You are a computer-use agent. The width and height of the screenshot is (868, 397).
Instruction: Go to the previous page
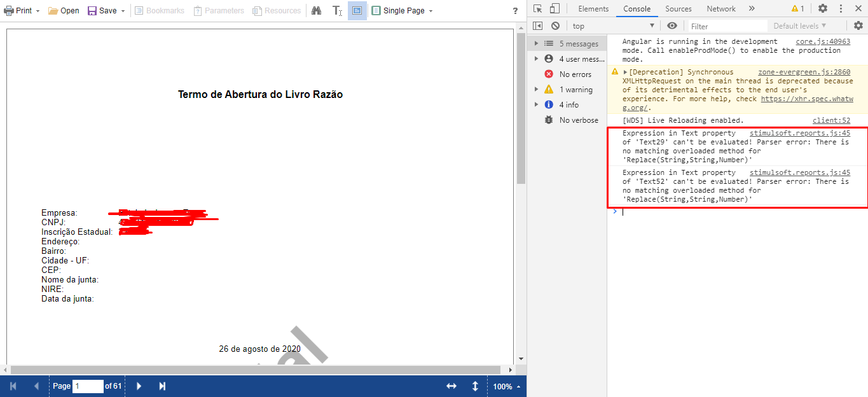tap(36, 386)
